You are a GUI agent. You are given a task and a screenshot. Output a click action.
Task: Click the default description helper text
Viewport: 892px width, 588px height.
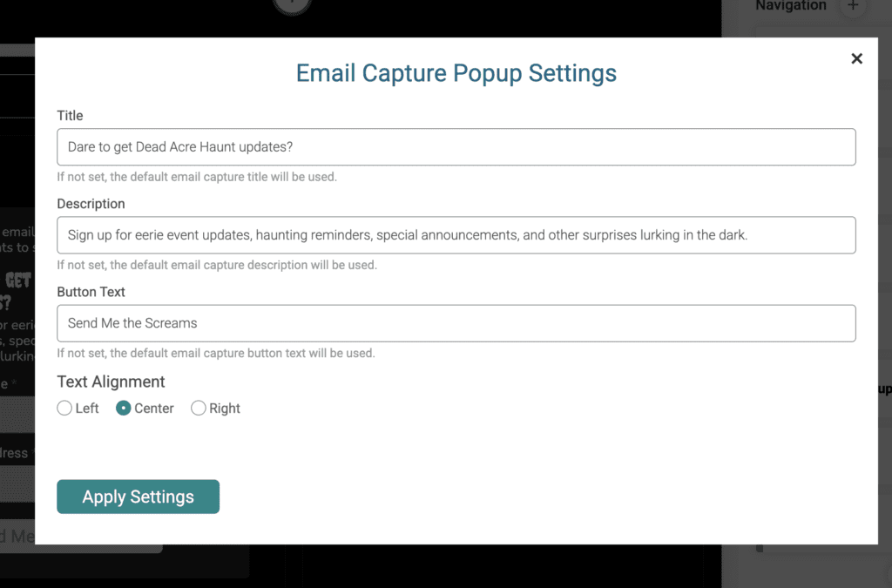[217, 265]
